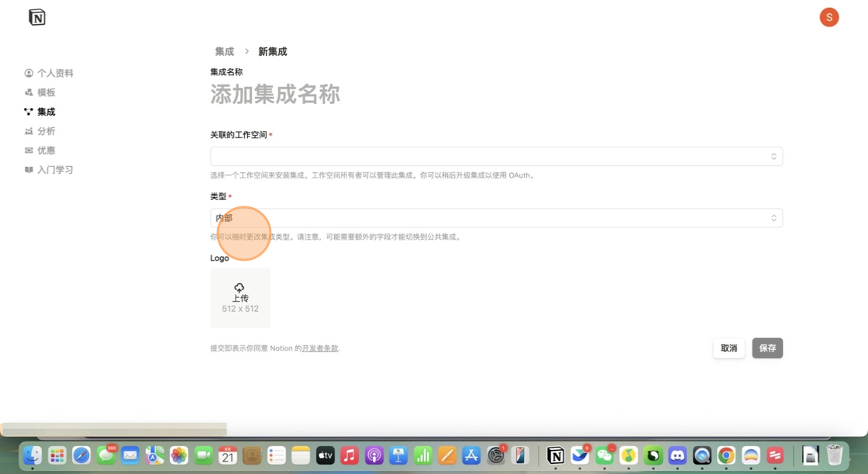868x474 pixels.
Task: Open Finder from the Dock
Action: 33,455
